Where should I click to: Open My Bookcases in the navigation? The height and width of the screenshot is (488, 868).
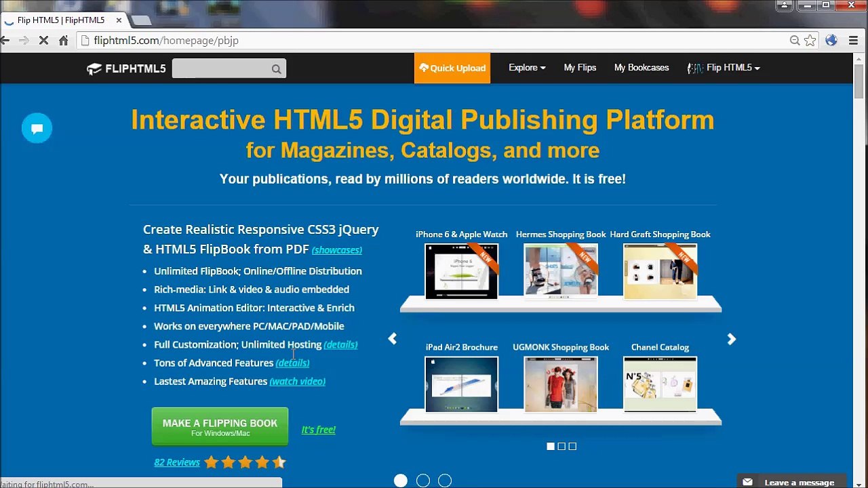tap(642, 68)
